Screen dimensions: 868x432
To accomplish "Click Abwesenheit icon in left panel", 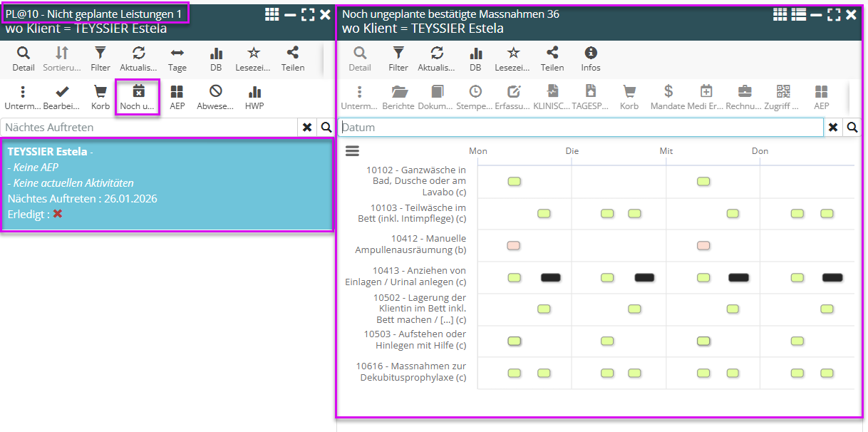I will [215, 97].
